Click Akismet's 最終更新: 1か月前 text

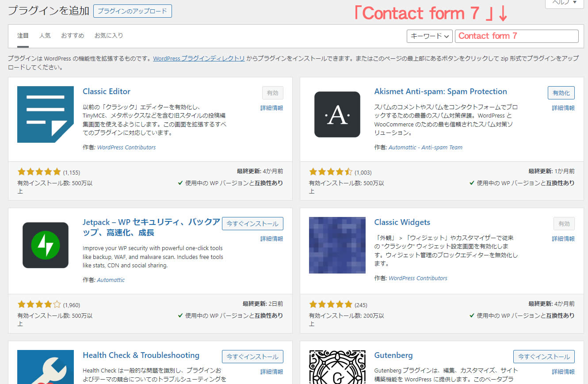(x=551, y=171)
